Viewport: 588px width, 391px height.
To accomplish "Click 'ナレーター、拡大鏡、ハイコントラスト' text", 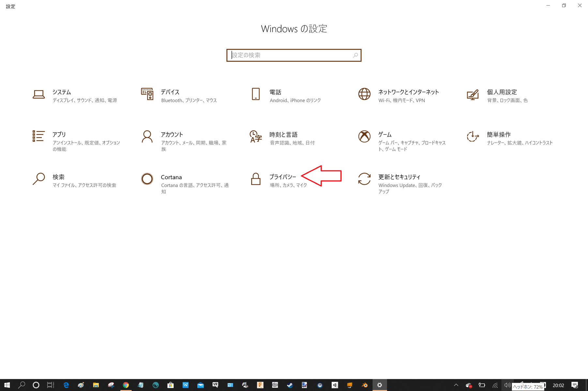I will 520,143.
